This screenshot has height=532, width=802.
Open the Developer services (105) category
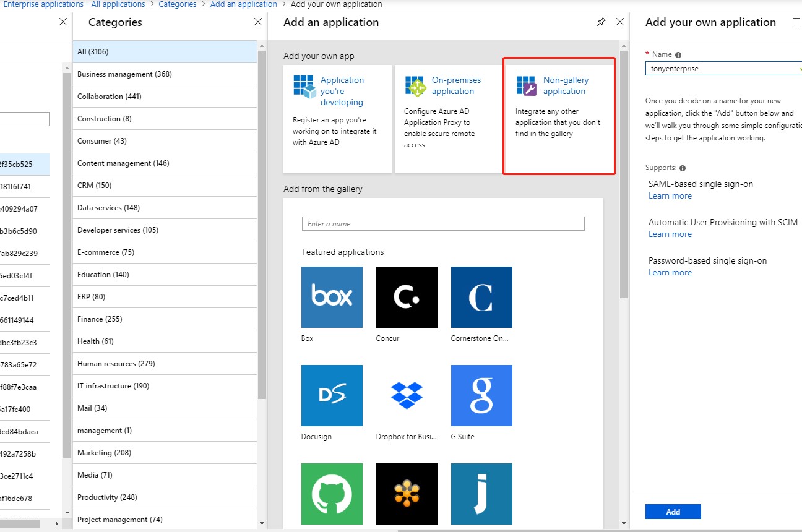pos(165,230)
